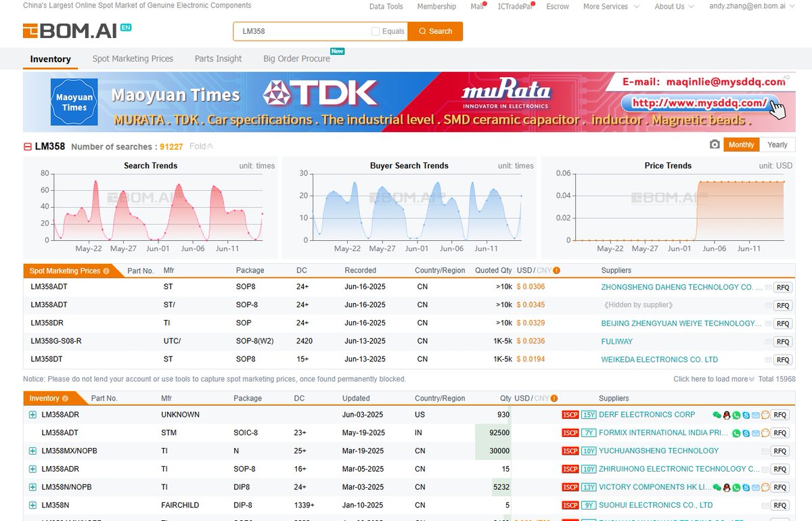Click mail icon for YUCHUANGSHENG TECHNOLOGY
The width and height of the screenshot is (812, 521).
[x=765, y=451]
